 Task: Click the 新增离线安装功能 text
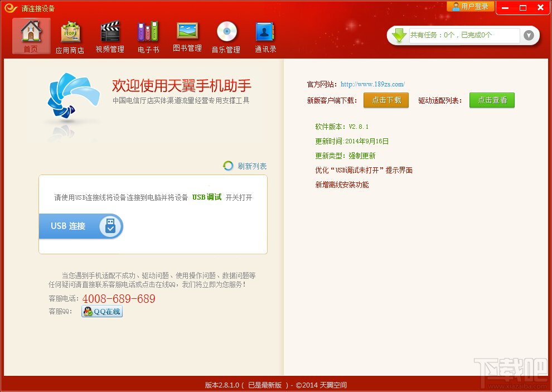pos(342,185)
